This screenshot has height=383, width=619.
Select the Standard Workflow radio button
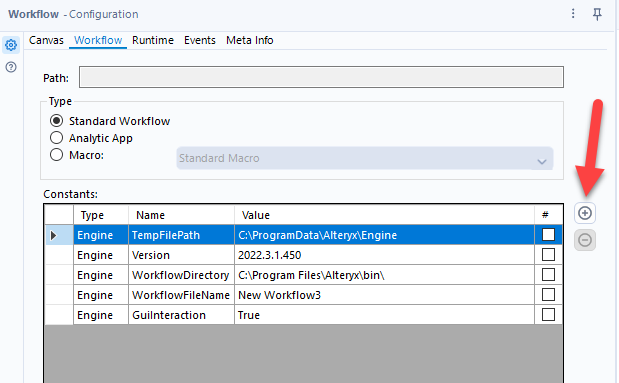click(56, 121)
